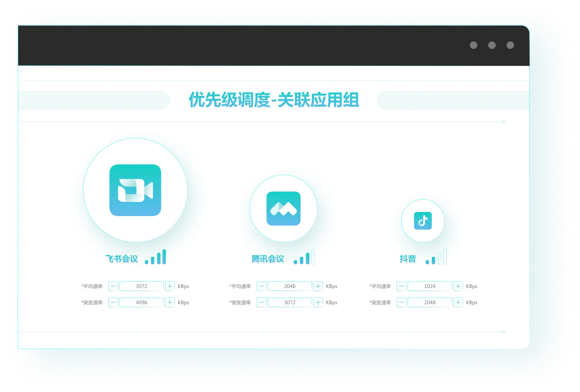Screen dimensions: 580x392
Task: Focus the 腾讯会议 平均速率 field showing 2048
Action: tap(290, 286)
